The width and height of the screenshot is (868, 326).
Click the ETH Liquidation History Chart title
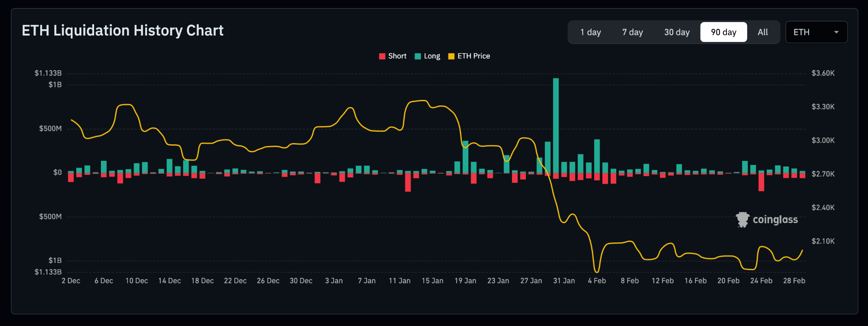point(122,30)
